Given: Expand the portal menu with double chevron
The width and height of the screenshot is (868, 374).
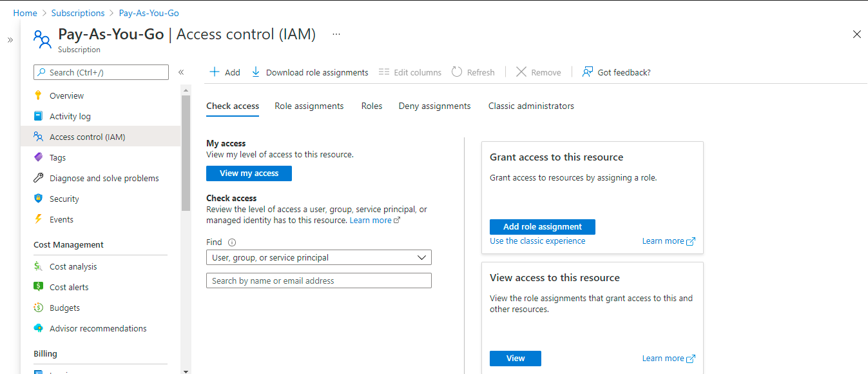Looking at the screenshot, I should pos(10,40).
